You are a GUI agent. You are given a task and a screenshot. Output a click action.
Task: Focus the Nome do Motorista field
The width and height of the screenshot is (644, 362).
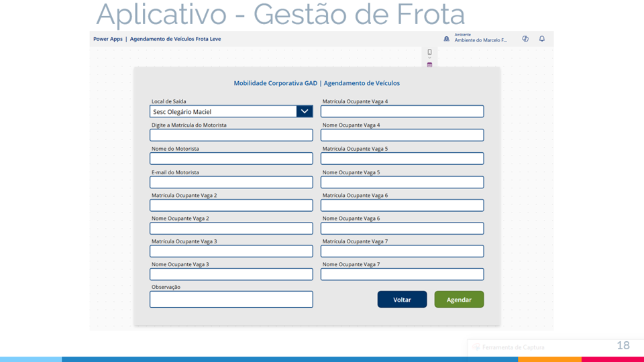point(231,158)
